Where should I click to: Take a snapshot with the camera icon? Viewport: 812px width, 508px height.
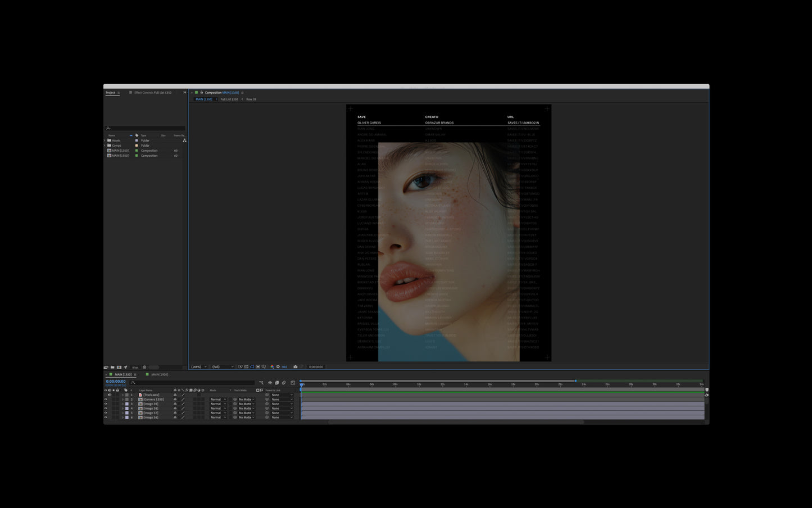click(x=296, y=366)
